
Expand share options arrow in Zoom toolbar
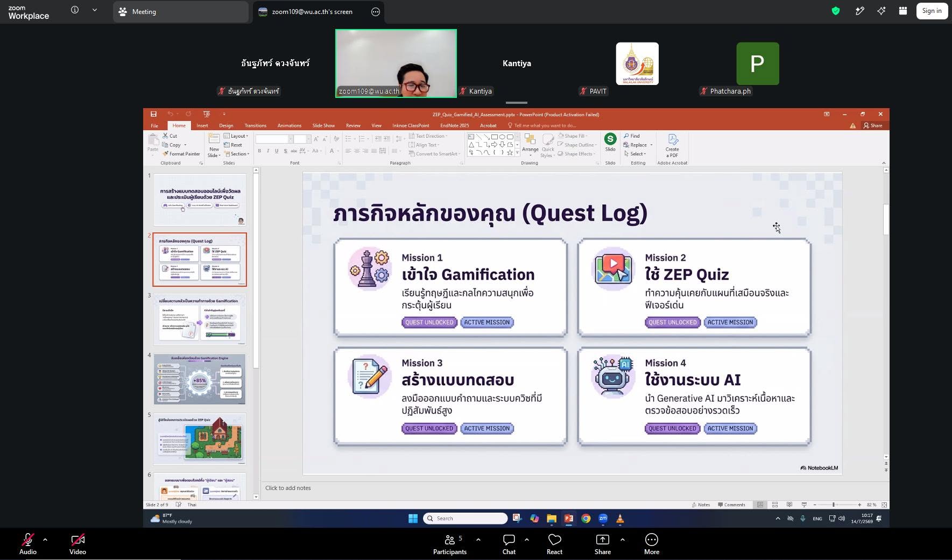pyautogui.click(x=623, y=539)
